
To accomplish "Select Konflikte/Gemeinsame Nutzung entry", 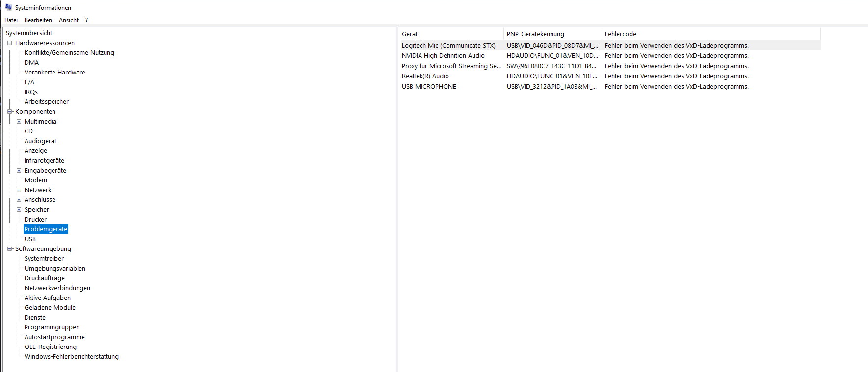I will (69, 53).
